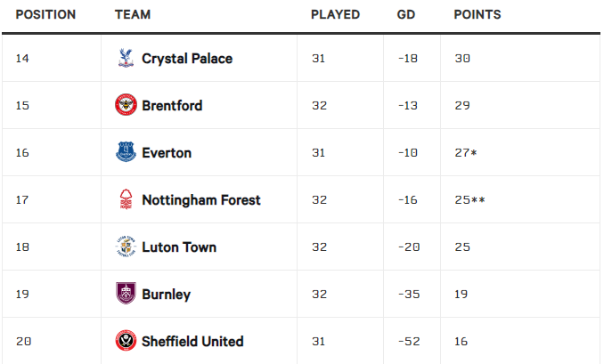Open the Luton Town club badge
The width and height of the screenshot is (604, 364).
[x=126, y=247]
